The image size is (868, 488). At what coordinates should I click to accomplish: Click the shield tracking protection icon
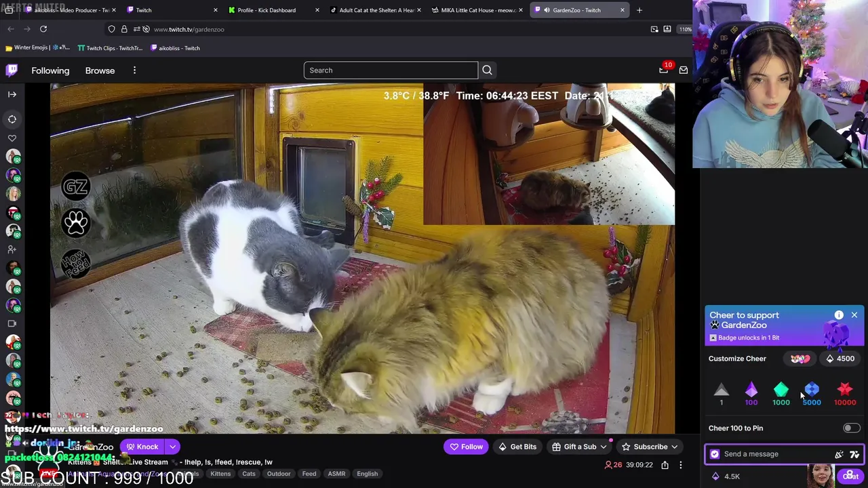pyautogui.click(x=111, y=29)
